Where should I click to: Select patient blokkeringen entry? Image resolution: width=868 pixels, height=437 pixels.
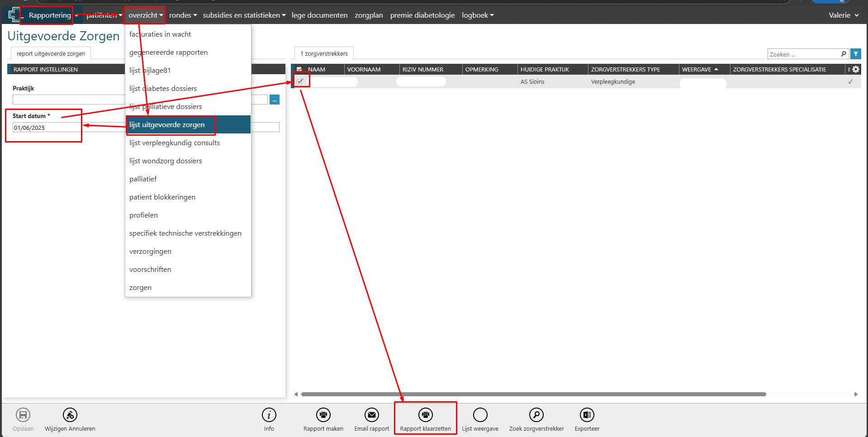188,197
